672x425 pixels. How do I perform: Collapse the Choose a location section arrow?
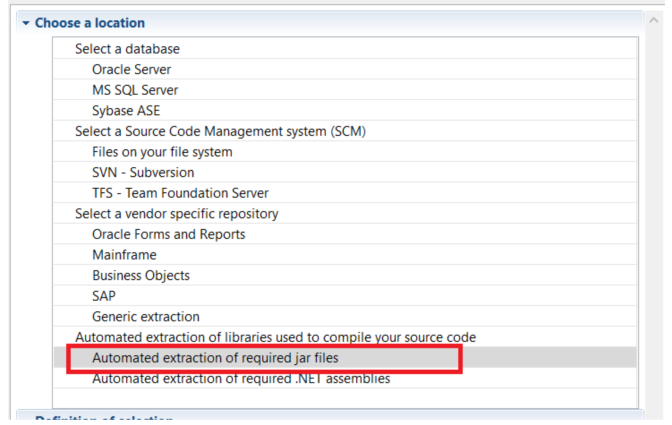tap(26, 23)
